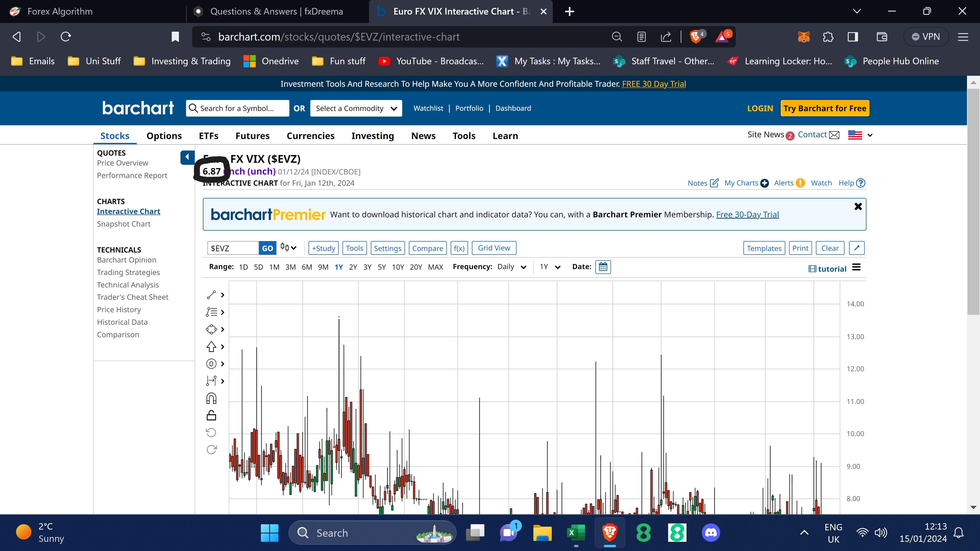The height and width of the screenshot is (551, 980).
Task: Open Alerts warning icon
Action: (x=800, y=183)
